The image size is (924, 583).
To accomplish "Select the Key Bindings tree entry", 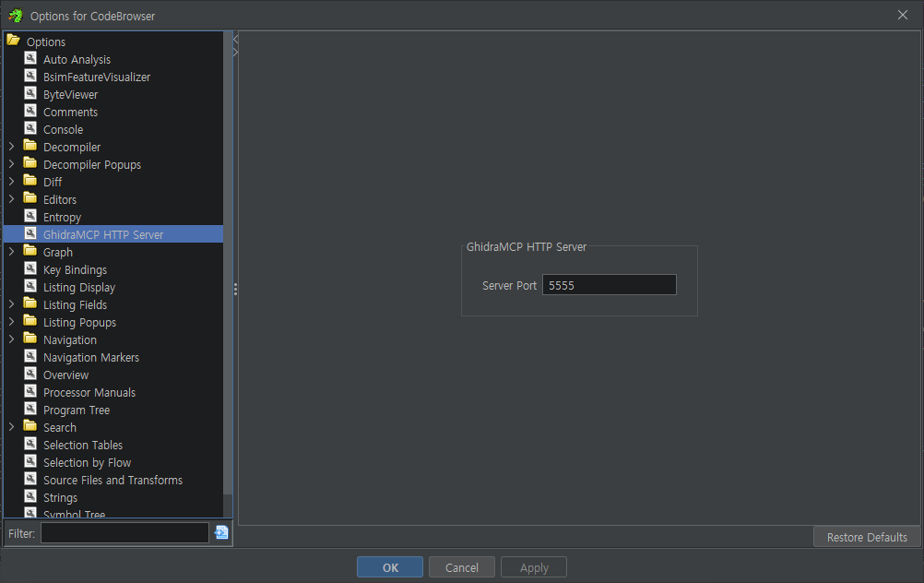I will 75,270.
